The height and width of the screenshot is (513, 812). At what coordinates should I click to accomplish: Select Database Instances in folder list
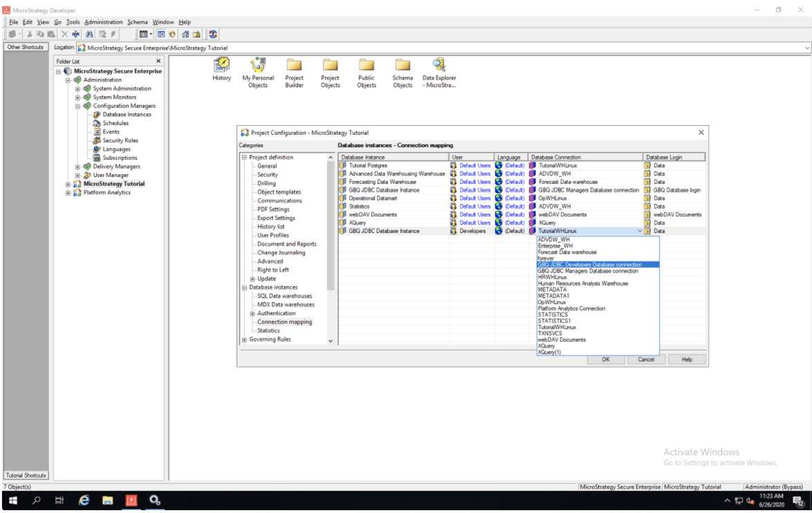tap(127, 115)
